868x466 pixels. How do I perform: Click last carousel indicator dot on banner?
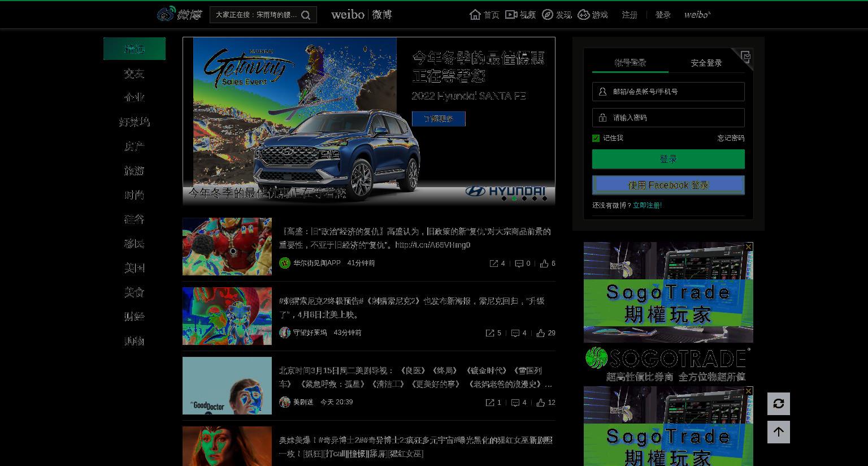pos(545,199)
